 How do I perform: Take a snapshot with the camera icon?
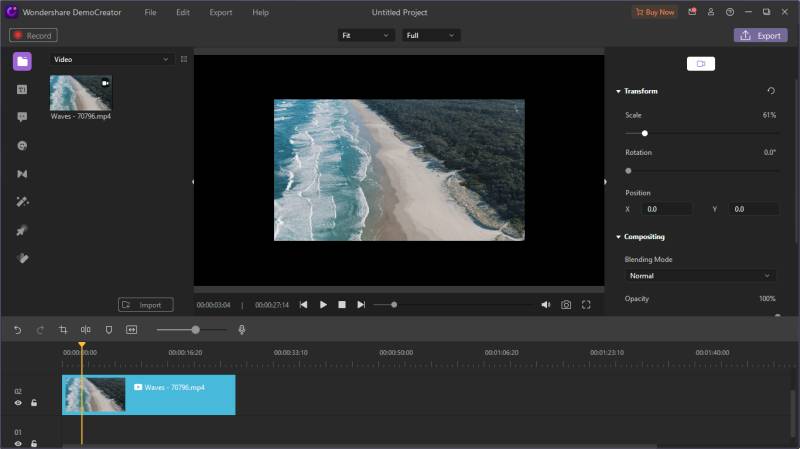[x=566, y=305]
